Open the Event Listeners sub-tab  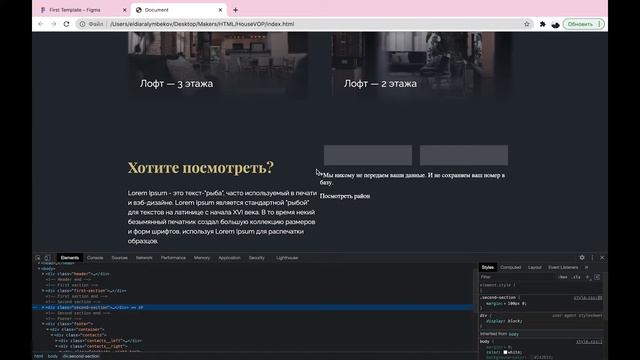point(563,267)
